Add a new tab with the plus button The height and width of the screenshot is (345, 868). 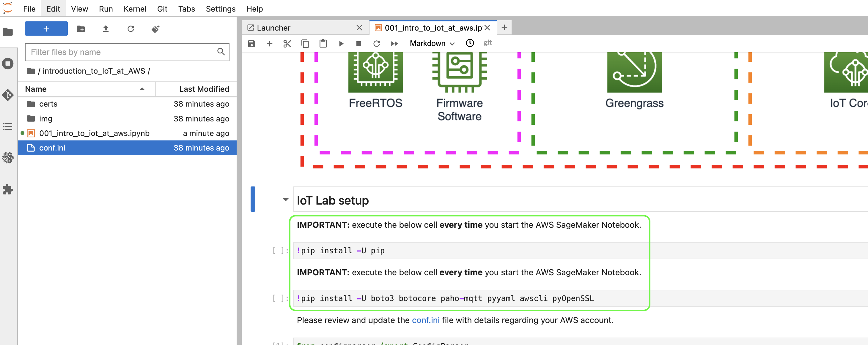[x=504, y=28]
